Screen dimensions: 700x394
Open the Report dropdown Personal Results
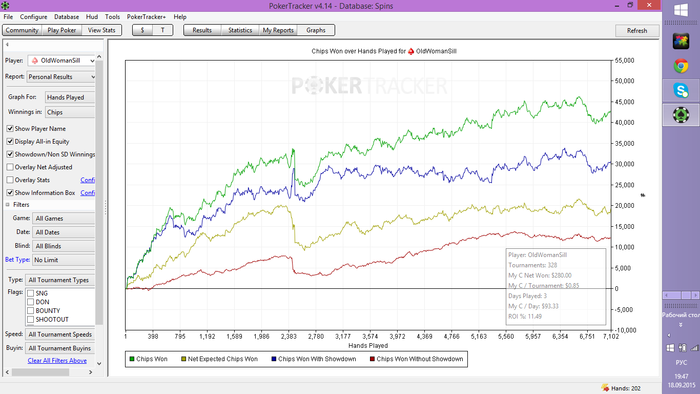[x=61, y=77]
